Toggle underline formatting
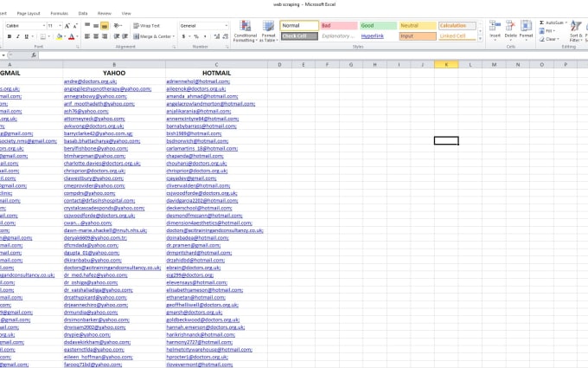588x368 pixels. [26, 36]
